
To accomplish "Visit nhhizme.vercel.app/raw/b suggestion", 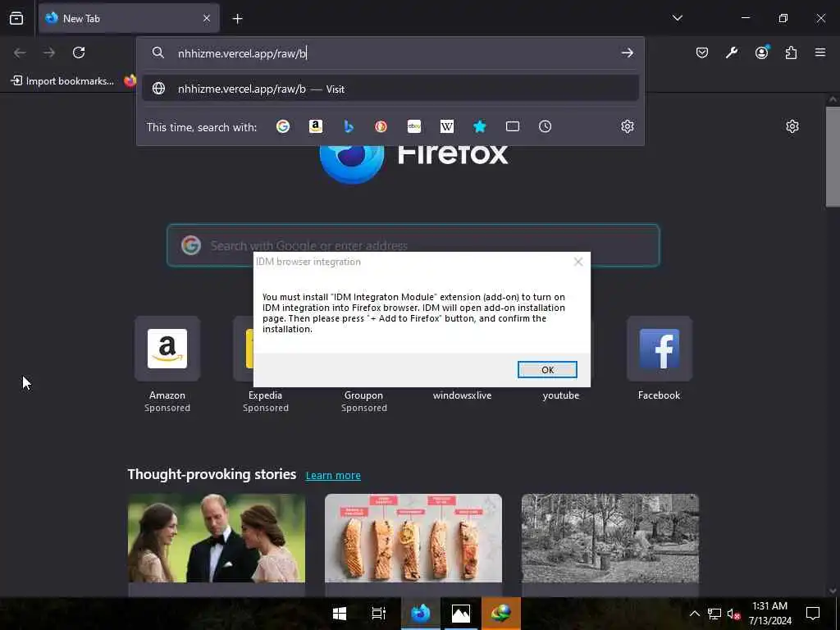I will click(x=390, y=89).
